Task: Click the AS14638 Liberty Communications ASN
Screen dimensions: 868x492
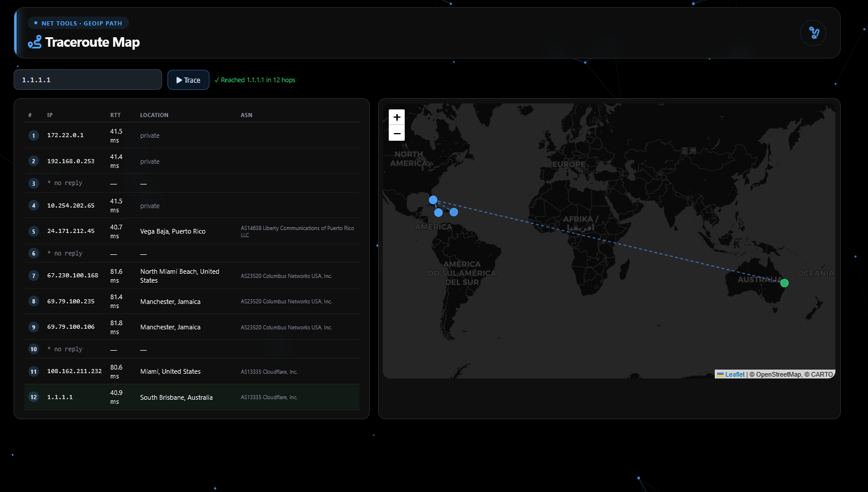Action: (x=298, y=231)
